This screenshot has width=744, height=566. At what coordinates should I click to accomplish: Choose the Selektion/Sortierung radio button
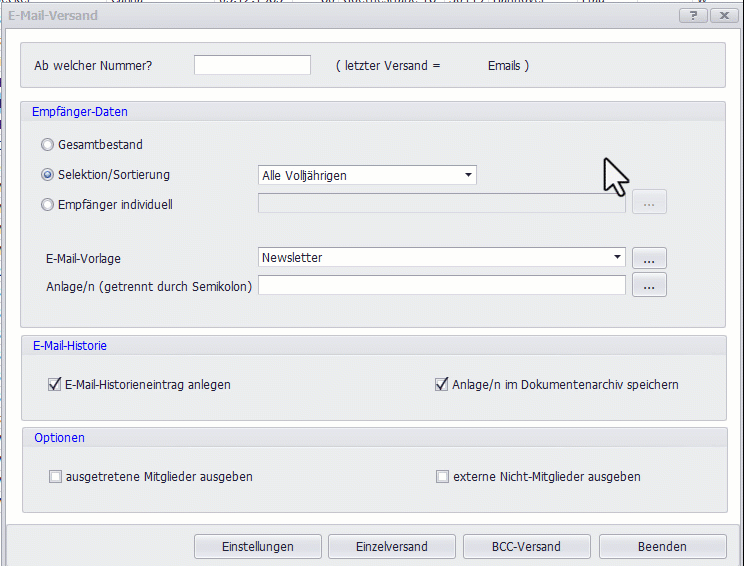coord(47,175)
